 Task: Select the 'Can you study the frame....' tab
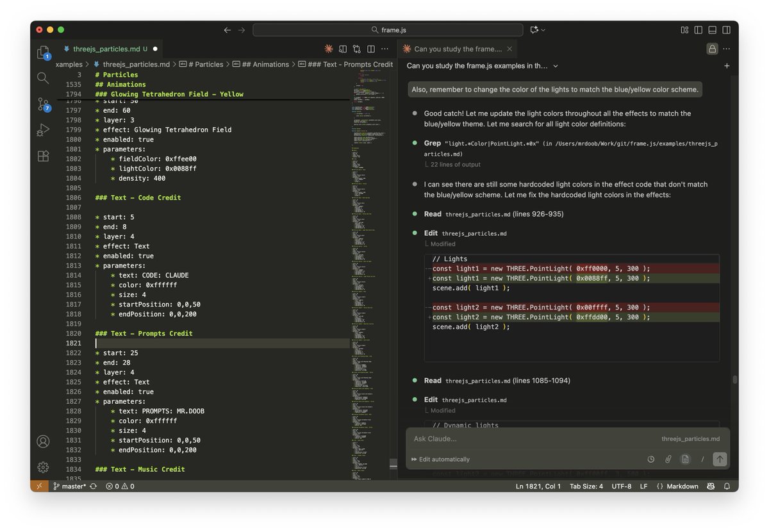(x=458, y=49)
